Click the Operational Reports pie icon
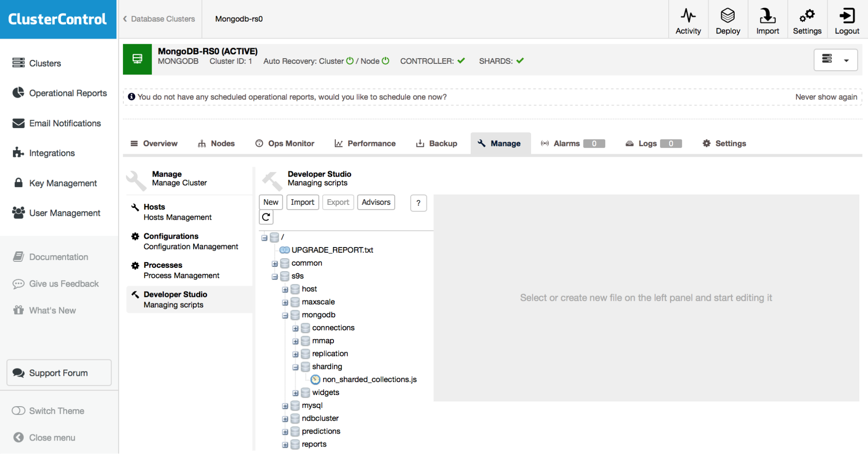 click(18, 93)
